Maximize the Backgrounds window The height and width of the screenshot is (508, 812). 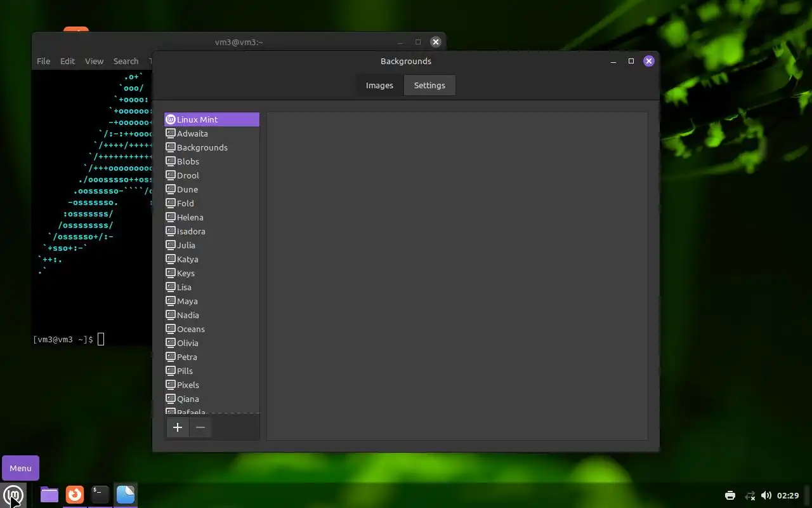631,61
